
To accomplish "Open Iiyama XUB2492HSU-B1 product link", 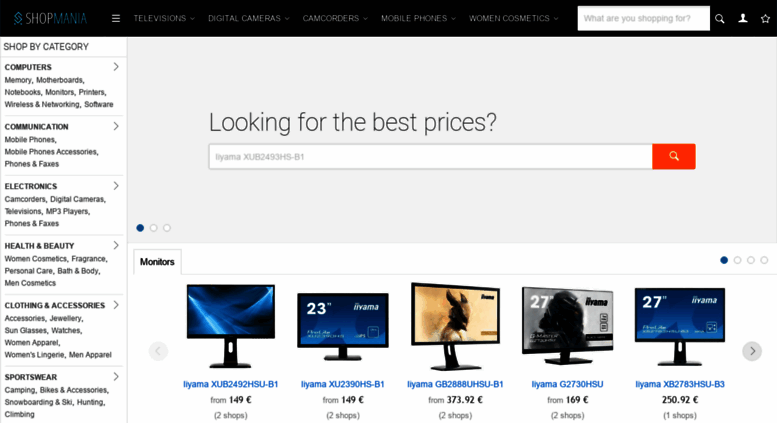I will 230,384.
